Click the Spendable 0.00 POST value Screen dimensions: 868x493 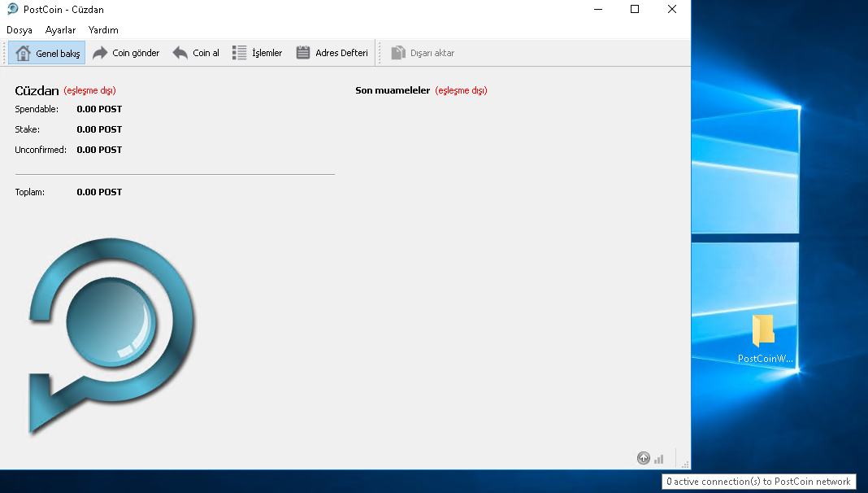99,109
